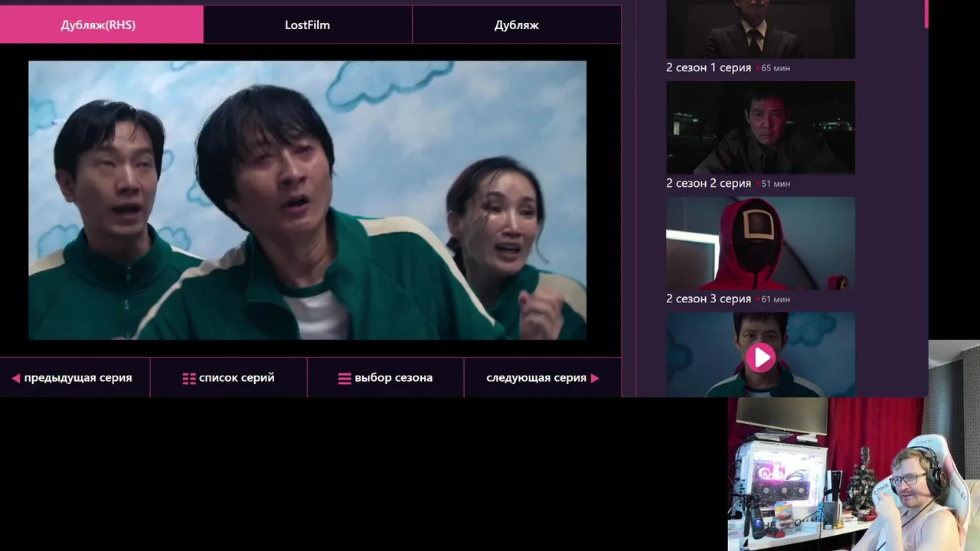
Task: Click the 51 мин duration label
Action: [776, 184]
